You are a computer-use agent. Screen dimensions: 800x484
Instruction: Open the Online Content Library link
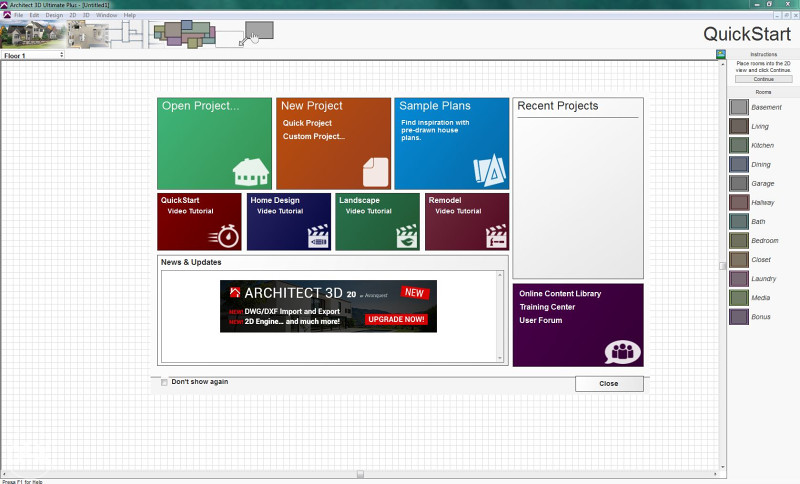click(560, 293)
